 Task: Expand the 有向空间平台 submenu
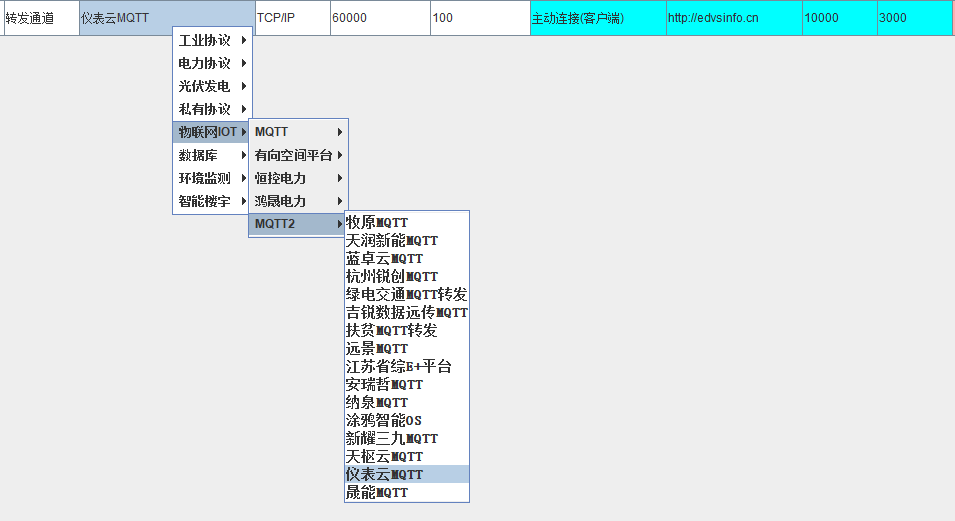coord(298,155)
